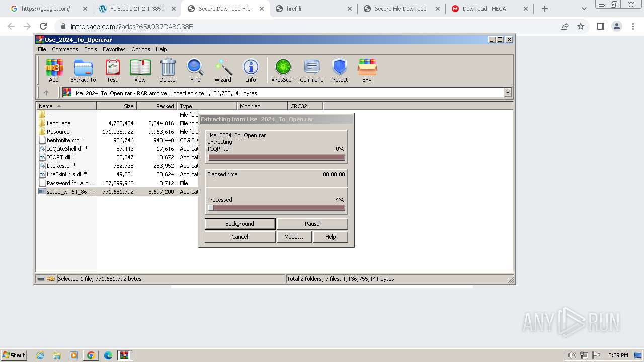Sort by the CRC32 column header
Viewport: 644px width, 362px height.
click(x=305, y=106)
